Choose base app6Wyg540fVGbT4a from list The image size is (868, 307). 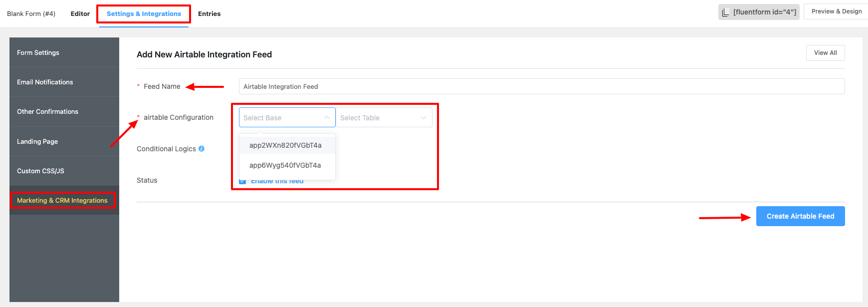click(x=285, y=165)
